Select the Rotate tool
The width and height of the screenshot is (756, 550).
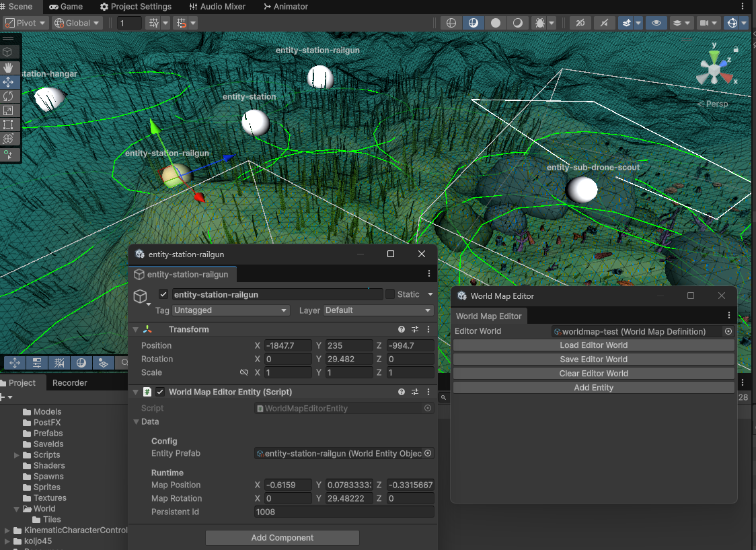[9, 96]
